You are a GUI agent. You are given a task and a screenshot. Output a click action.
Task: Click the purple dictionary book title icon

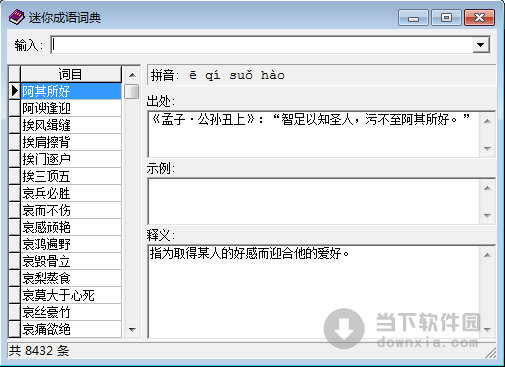(16, 17)
